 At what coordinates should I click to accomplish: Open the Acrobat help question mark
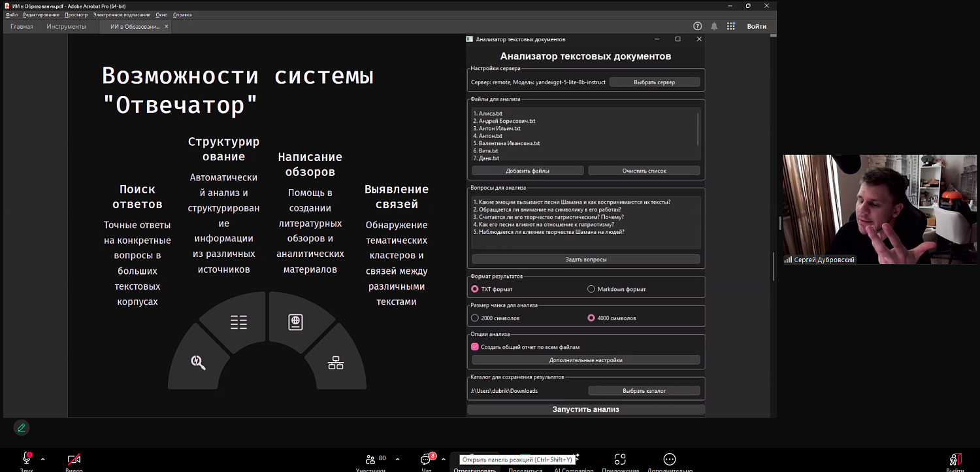tap(697, 26)
